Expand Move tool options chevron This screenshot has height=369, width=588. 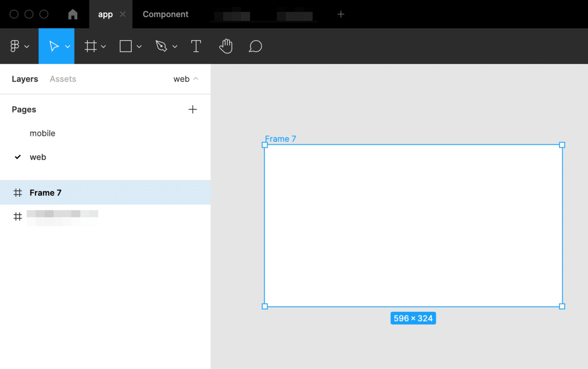[68, 46]
